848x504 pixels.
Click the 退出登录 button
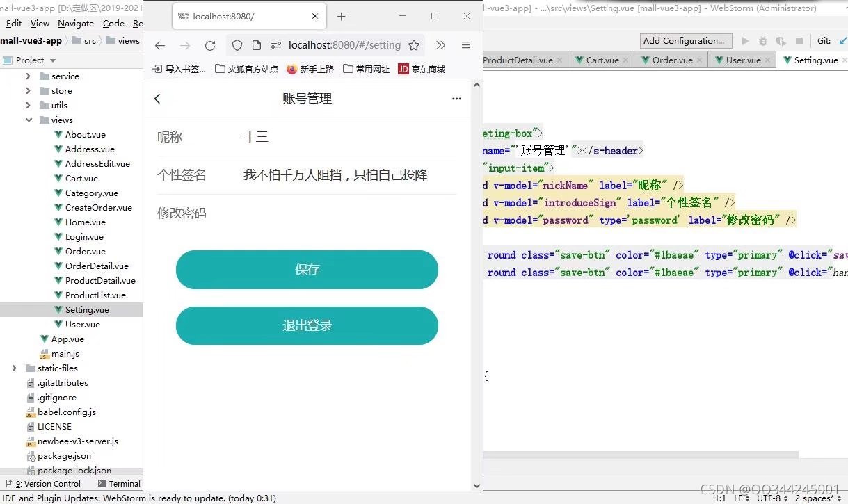coord(307,325)
